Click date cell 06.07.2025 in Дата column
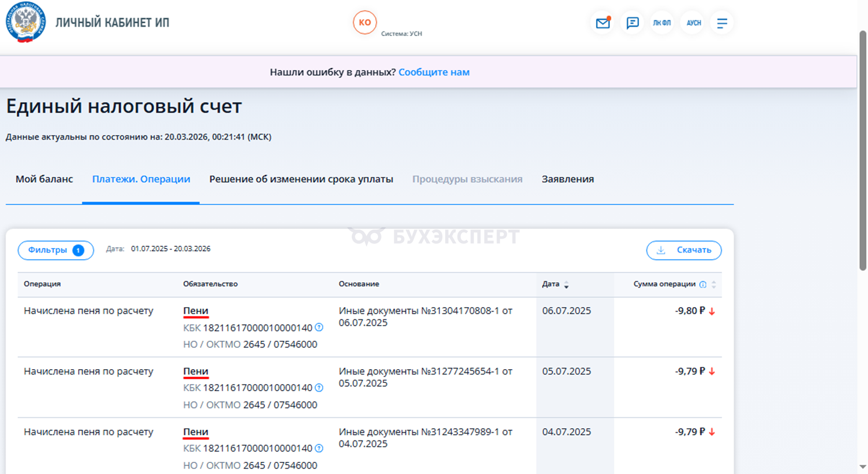This screenshot has width=868, height=474. pos(566,311)
